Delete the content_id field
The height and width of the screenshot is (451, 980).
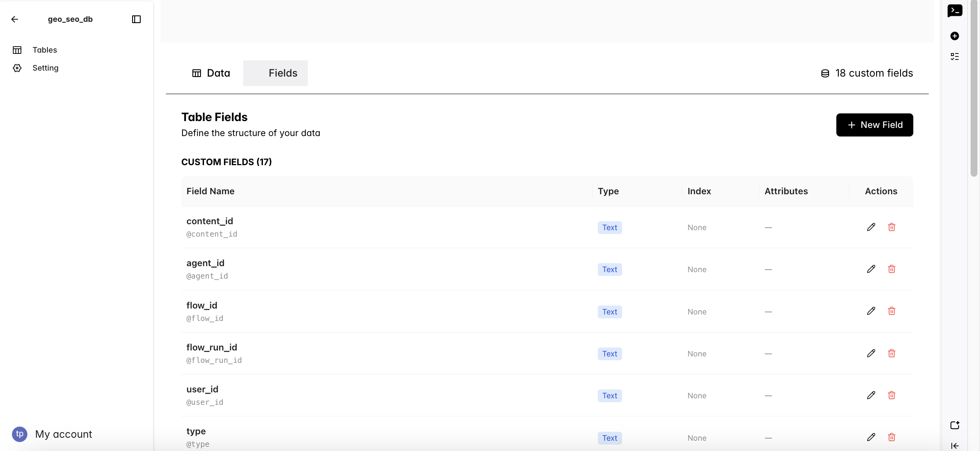point(891,227)
